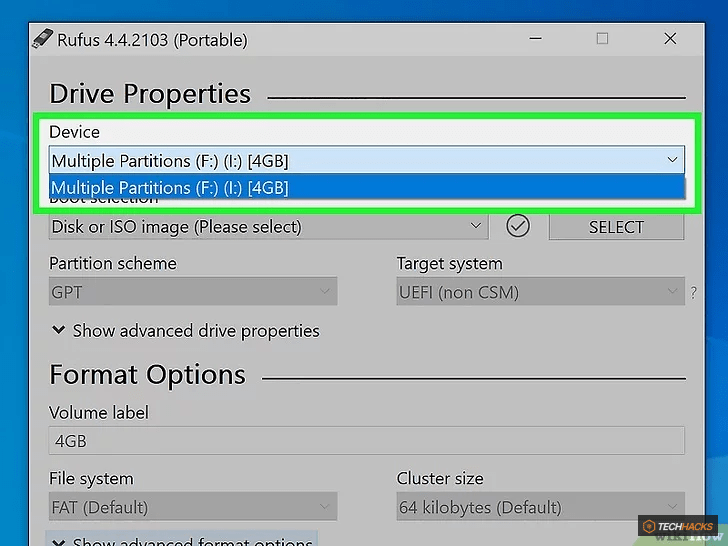This screenshot has height=546, width=728.
Task: Open the File system FAT dropdown
Action: point(193,507)
